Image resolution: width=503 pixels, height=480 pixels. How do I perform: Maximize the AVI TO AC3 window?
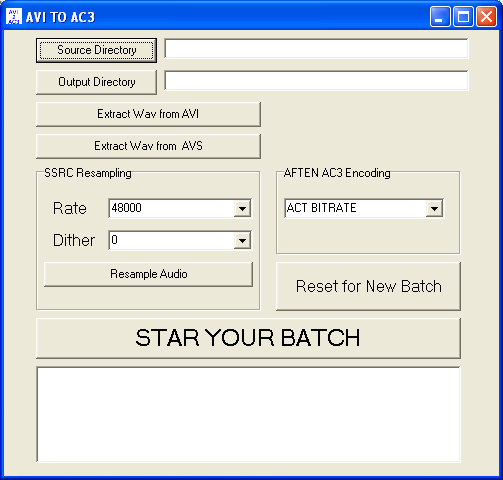pyautogui.click(x=463, y=16)
